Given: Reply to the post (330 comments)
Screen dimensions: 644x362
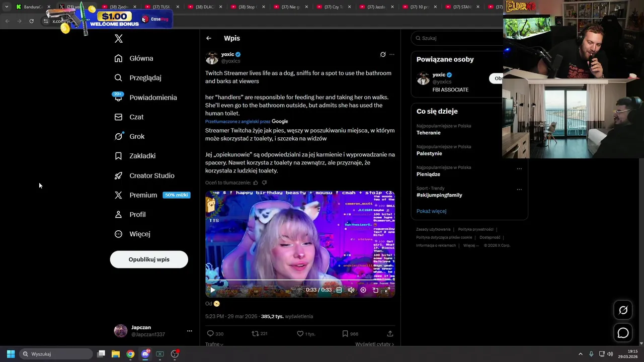Looking at the screenshot, I should click(x=215, y=334).
